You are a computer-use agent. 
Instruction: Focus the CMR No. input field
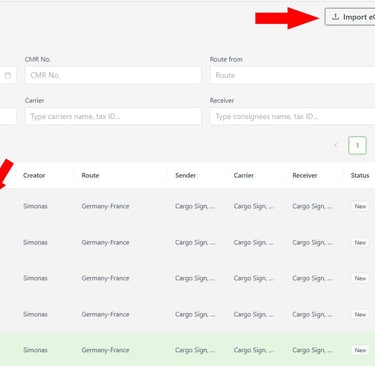(x=113, y=75)
